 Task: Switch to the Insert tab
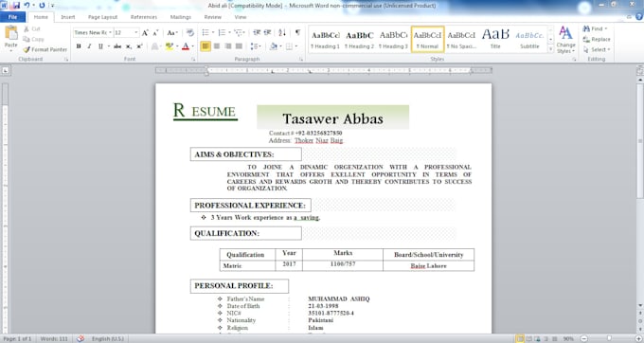point(68,17)
